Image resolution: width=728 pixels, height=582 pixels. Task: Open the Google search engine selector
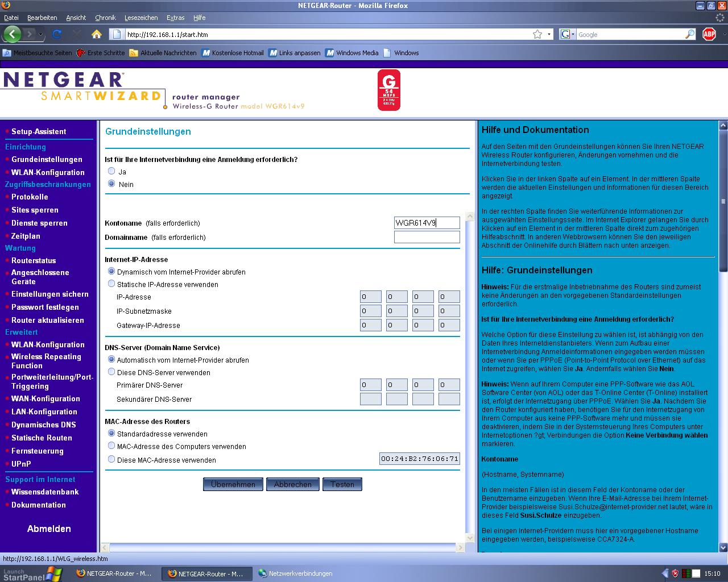(x=568, y=34)
